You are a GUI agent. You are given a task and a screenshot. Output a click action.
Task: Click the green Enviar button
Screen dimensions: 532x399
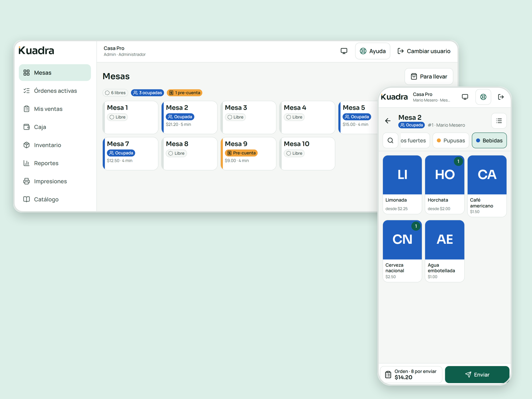click(x=477, y=375)
